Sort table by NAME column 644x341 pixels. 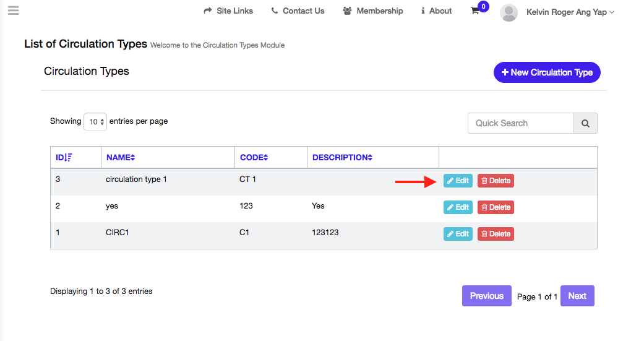[121, 157]
